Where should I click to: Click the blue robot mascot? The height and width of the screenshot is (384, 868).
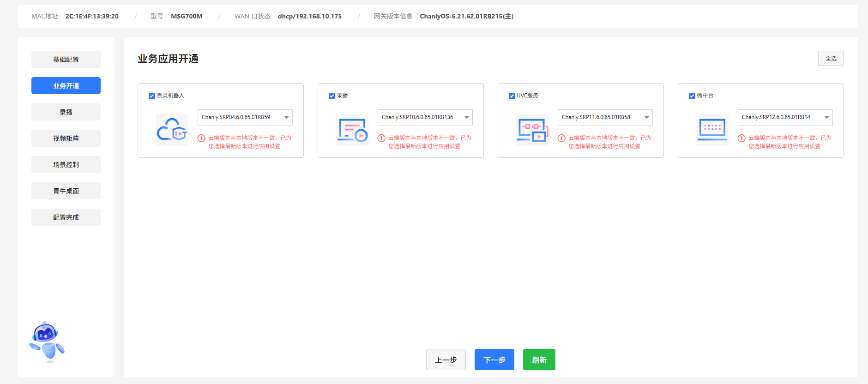pos(47,342)
